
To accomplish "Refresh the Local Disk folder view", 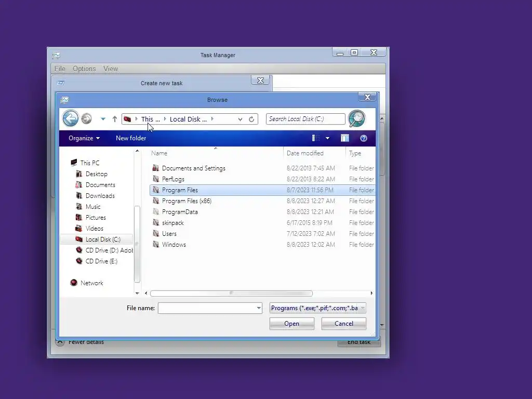I will click(x=251, y=119).
